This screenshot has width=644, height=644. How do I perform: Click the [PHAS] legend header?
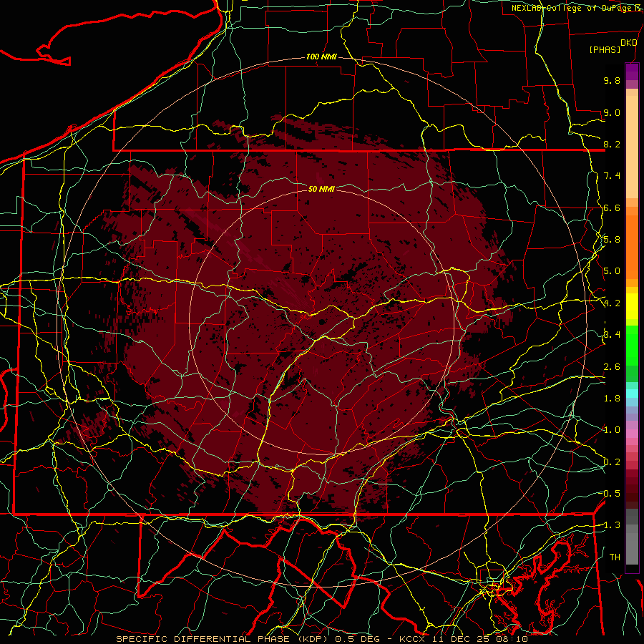[605, 49]
